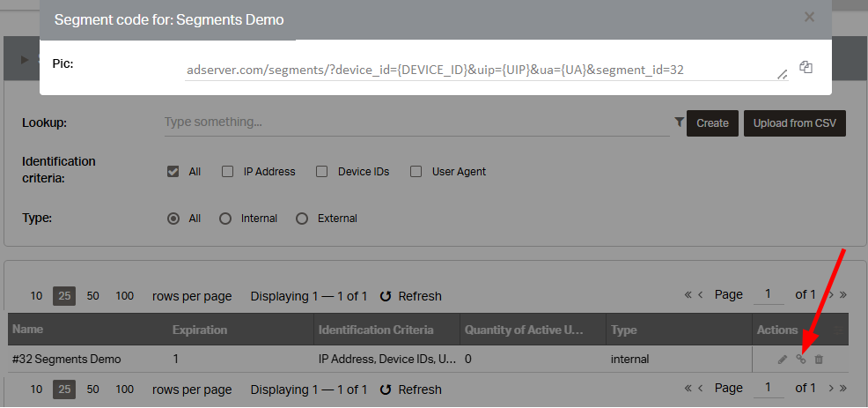Expand the collapsed panel triangle at top left

[x=25, y=59]
